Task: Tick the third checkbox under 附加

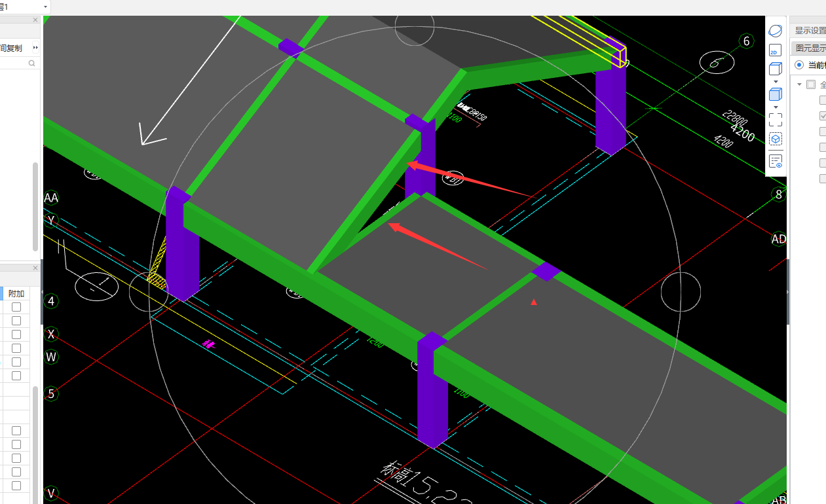Action: tap(16, 334)
